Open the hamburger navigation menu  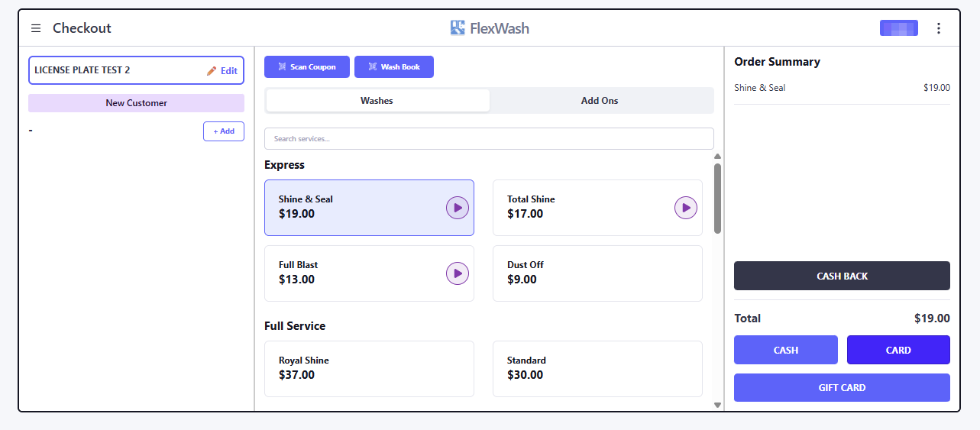(x=36, y=28)
